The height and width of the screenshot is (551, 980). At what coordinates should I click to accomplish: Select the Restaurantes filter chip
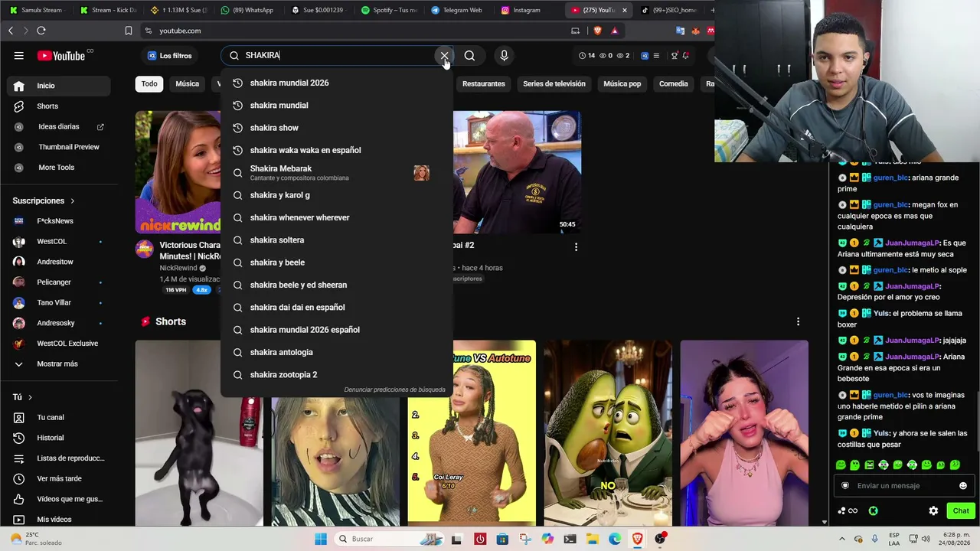(483, 83)
